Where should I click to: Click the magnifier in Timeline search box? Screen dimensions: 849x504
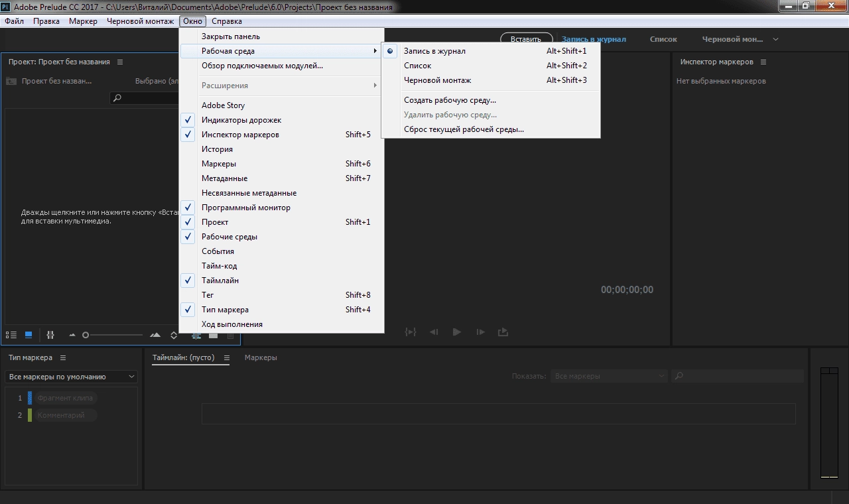tap(679, 376)
